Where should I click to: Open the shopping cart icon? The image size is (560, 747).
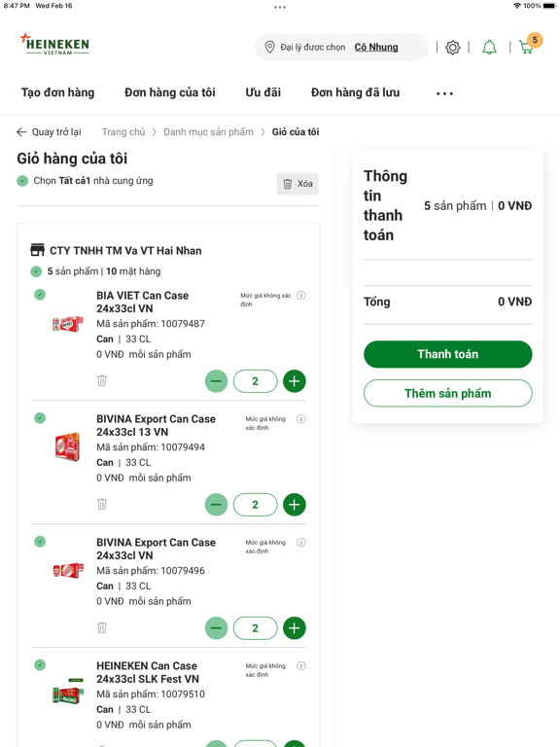click(527, 47)
